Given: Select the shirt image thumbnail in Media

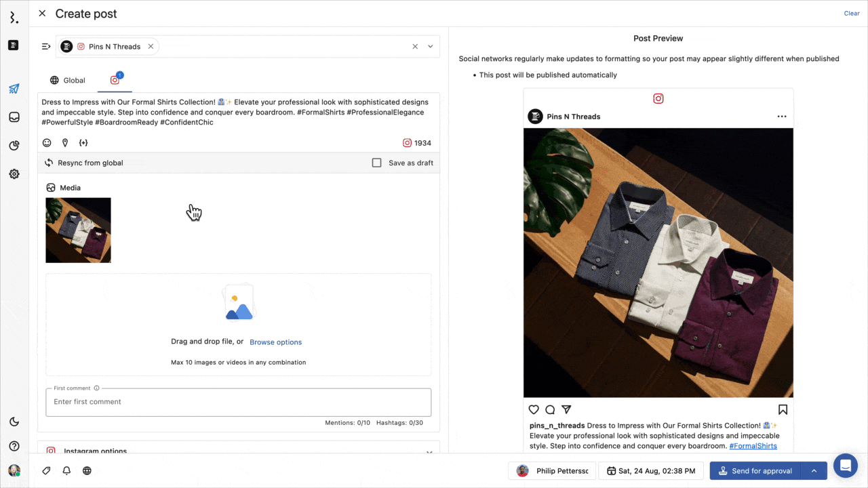Looking at the screenshot, I should pos(78,230).
